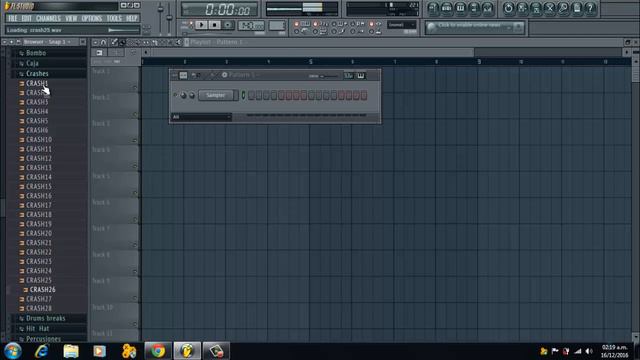Show the browser via toolbar shortcut icon
This screenshot has width=640, height=360.
[474, 8]
